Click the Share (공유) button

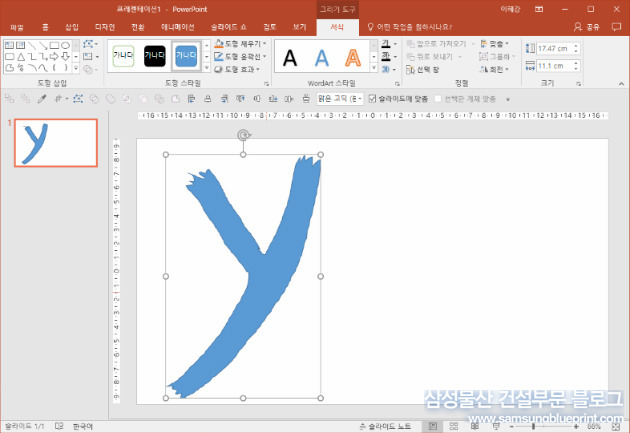coord(587,27)
